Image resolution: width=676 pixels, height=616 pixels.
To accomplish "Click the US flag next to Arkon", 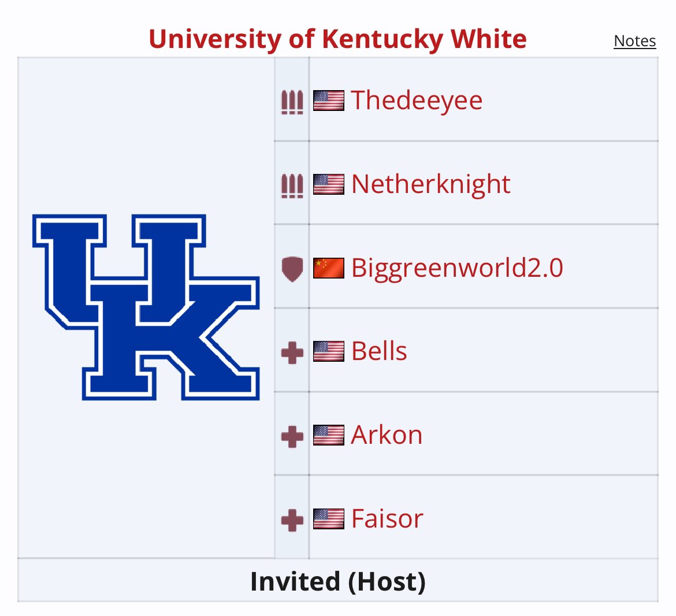I will pos(329,435).
